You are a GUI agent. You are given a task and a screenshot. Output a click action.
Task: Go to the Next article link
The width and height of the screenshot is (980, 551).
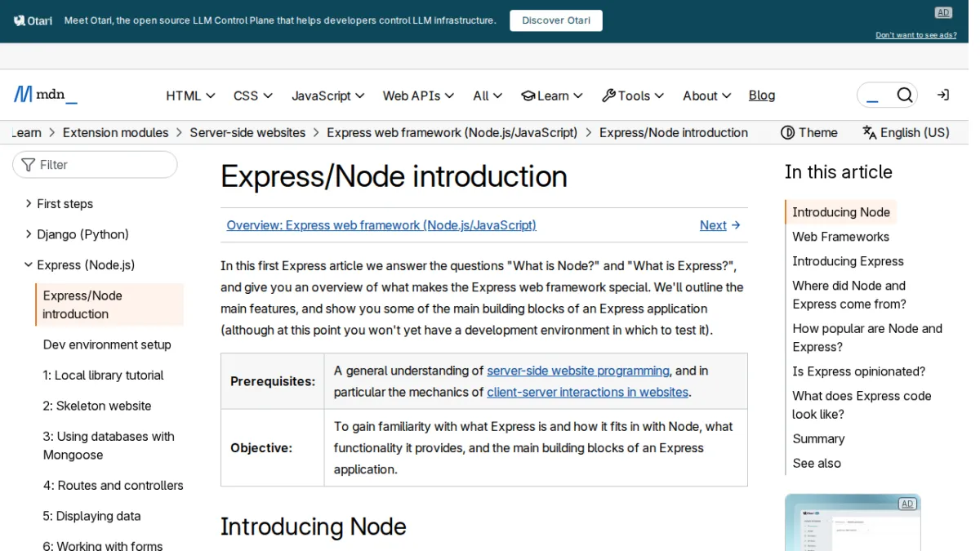point(720,225)
